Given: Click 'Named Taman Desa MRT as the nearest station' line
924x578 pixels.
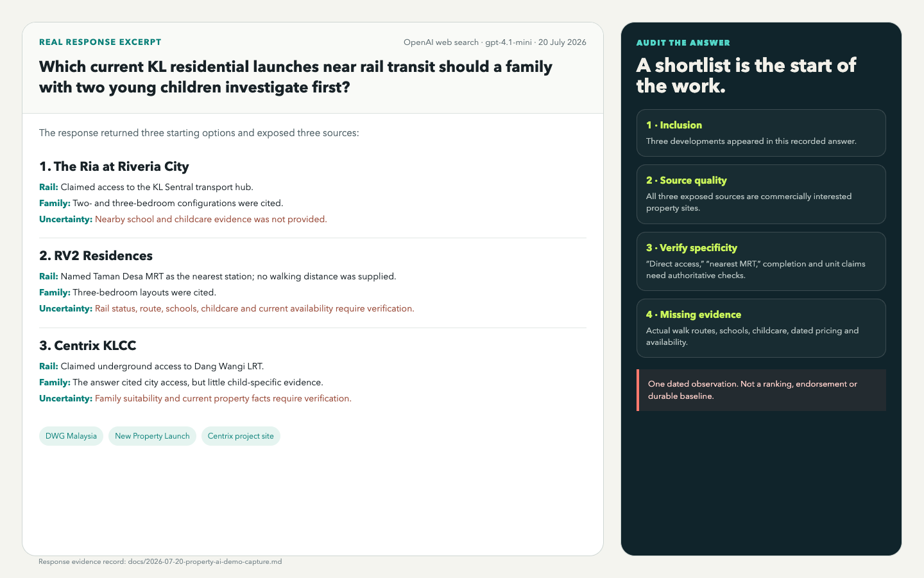Looking at the screenshot, I should pos(218,276).
